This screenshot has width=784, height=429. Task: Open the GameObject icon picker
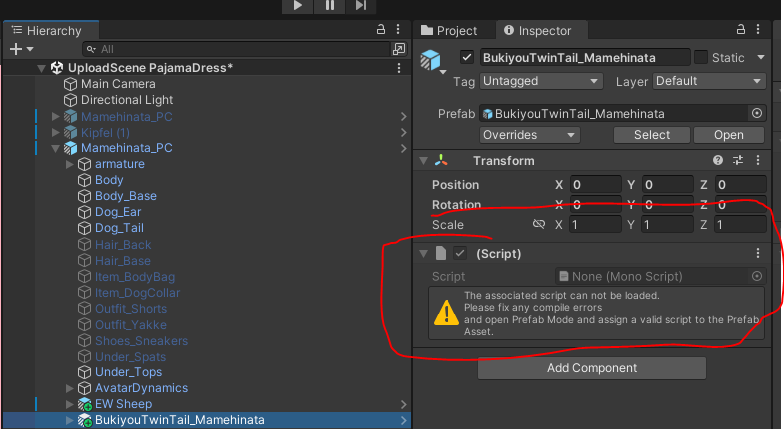pyautogui.click(x=432, y=61)
